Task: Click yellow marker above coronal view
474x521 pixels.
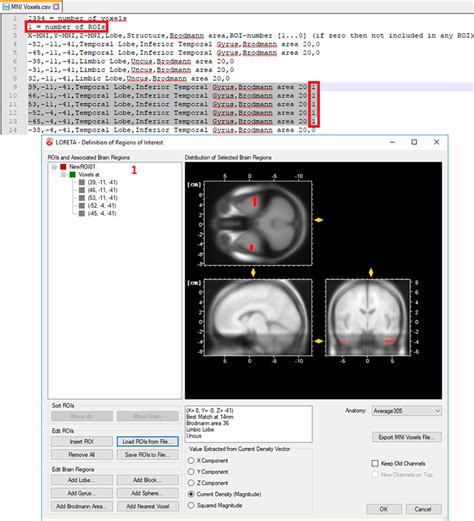Action: click(371, 273)
